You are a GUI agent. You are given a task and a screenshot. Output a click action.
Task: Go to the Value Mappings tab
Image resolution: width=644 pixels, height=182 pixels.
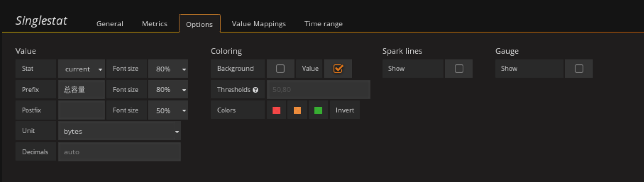[259, 24]
